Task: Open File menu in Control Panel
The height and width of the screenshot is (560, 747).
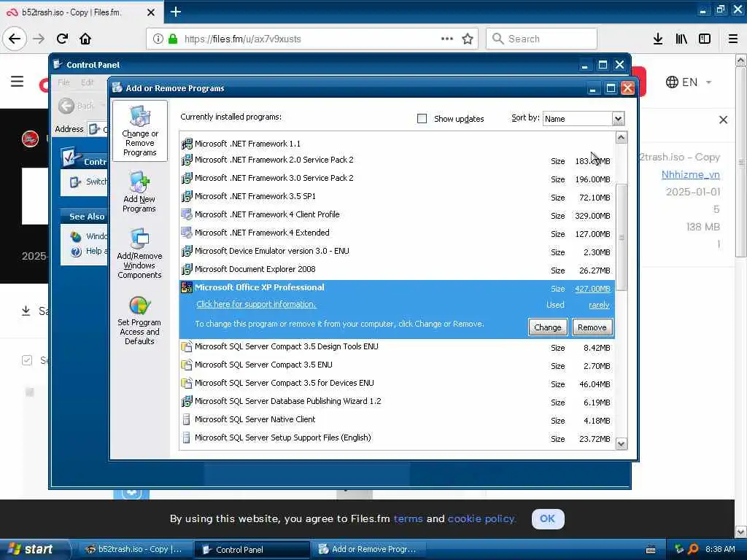Action: [x=63, y=82]
